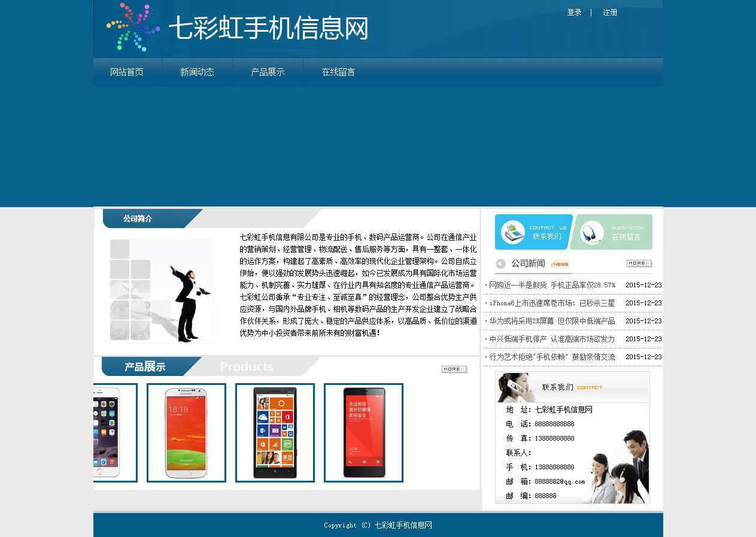Open the 中兴低端手机停产 news headline

pos(552,339)
